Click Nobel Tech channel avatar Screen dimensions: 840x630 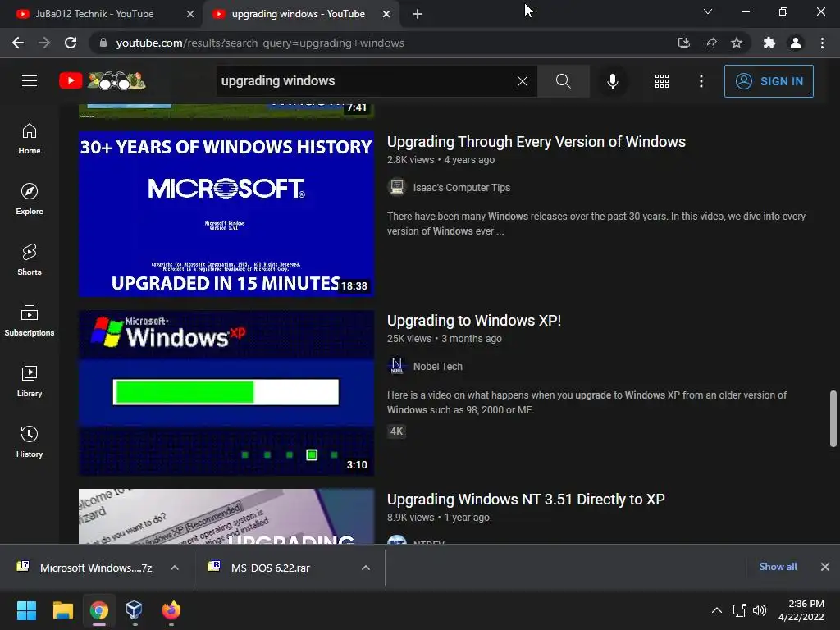[397, 367]
